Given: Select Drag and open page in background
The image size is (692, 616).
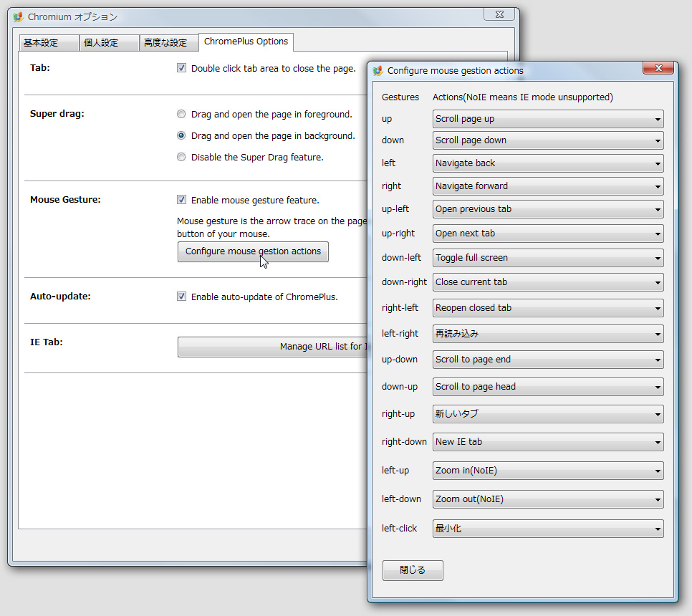Looking at the screenshot, I should tap(181, 135).
